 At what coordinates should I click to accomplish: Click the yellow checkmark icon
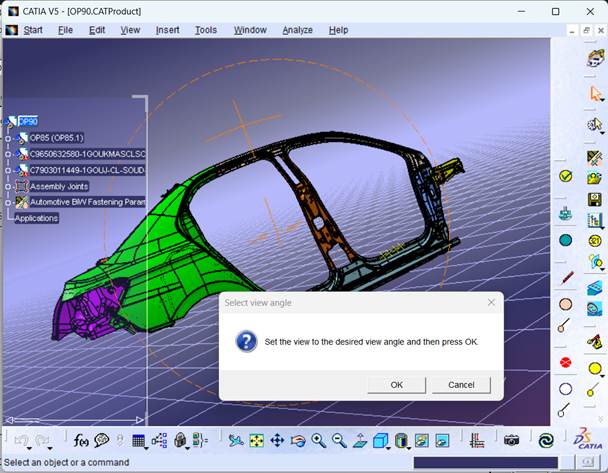[566, 176]
